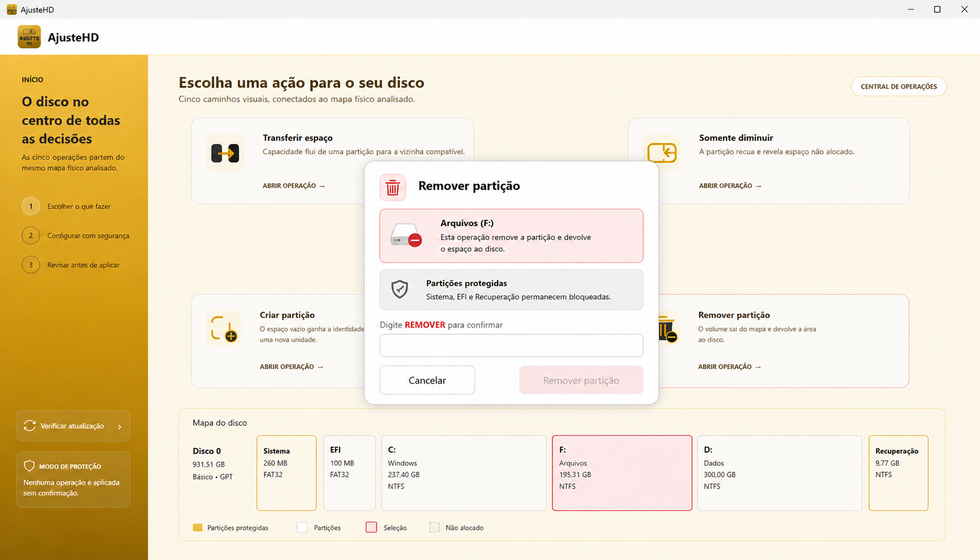The height and width of the screenshot is (560, 980).
Task: Minimize the AjusteHD window
Action: (911, 9)
